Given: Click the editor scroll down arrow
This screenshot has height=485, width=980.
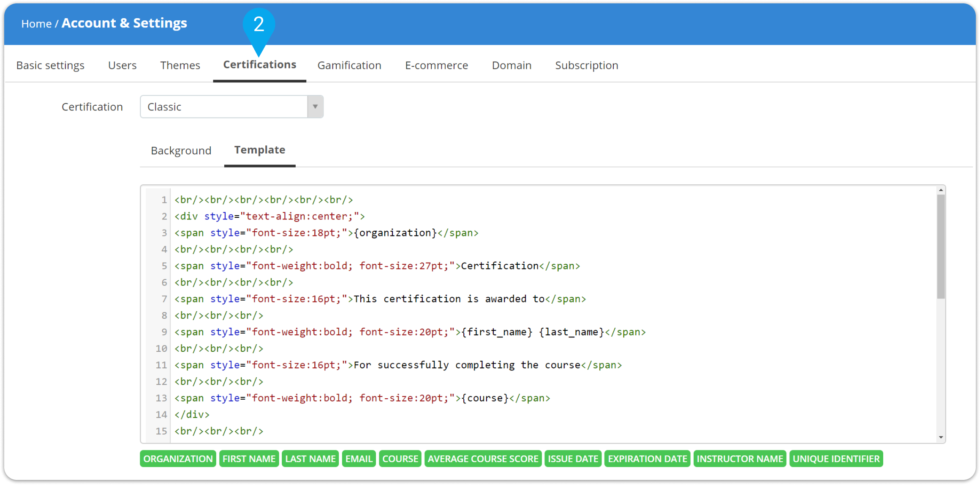Looking at the screenshot, I should pos(941,437).
